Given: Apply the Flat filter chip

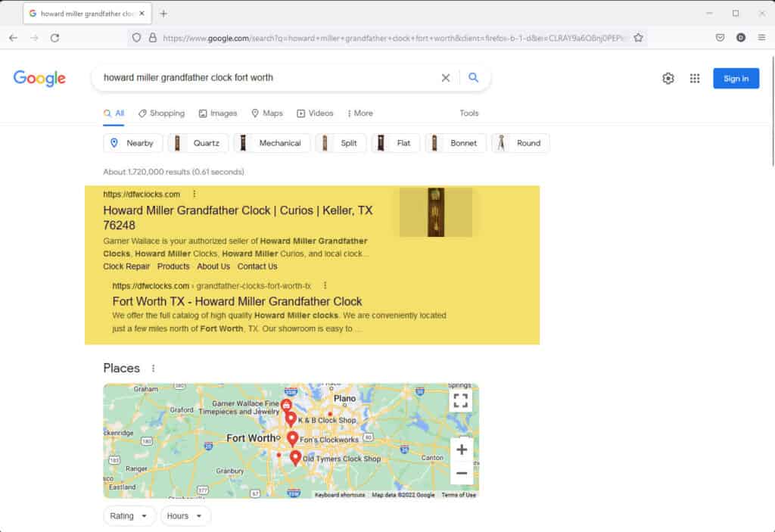Looking at the screenshot, I should pyautogui.click(x=395, y=143).
